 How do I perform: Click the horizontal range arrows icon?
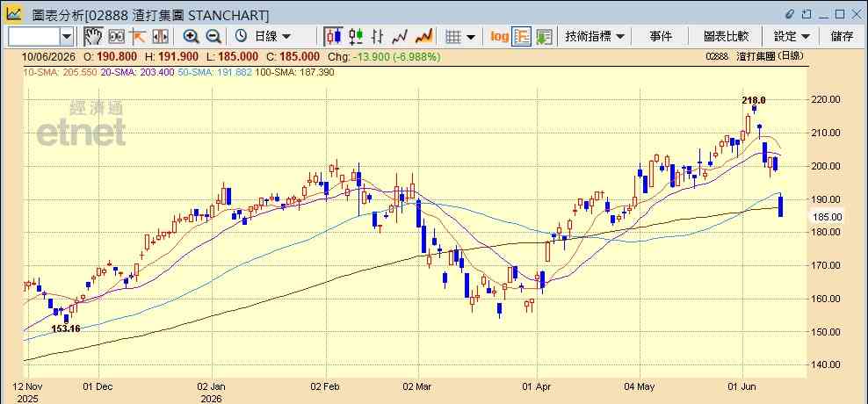pos(160,37)
